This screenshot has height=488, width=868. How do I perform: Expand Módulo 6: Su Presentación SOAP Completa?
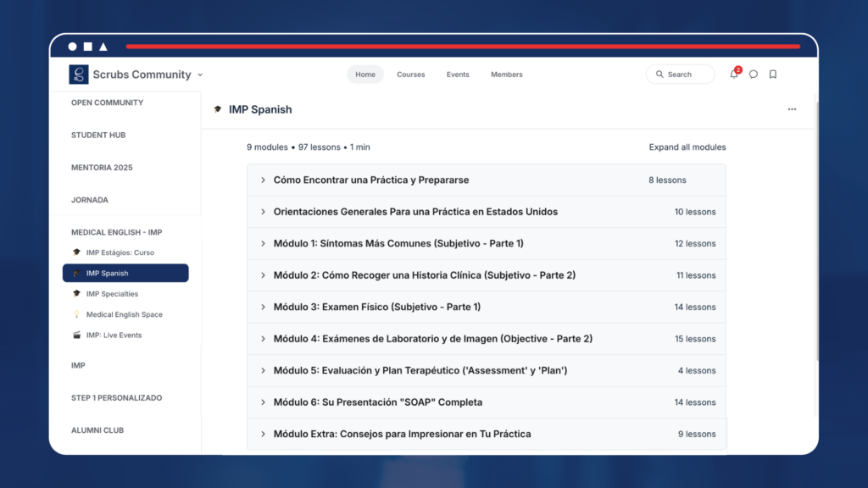point(378,402)
